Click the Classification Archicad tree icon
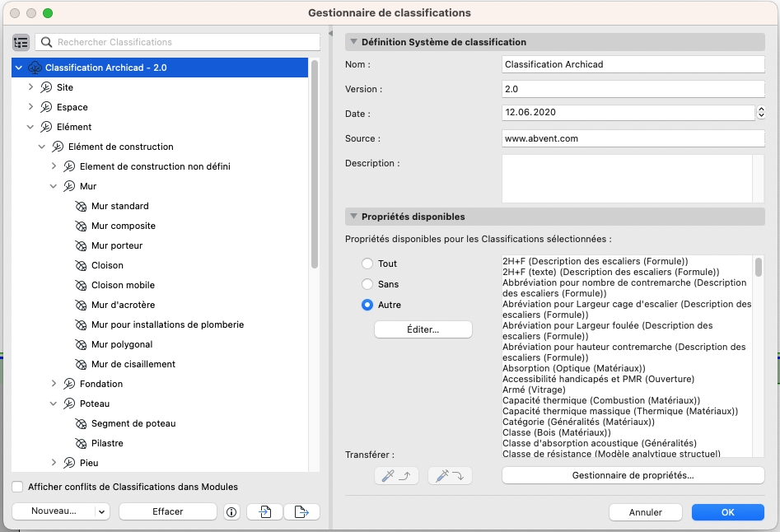Image resolution: width=780 pixels, height=532 pixels. tap(35, 68)
